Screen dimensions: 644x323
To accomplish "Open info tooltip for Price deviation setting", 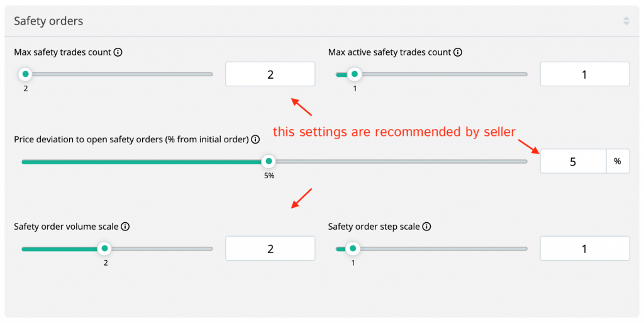I will tap(255, 140).
